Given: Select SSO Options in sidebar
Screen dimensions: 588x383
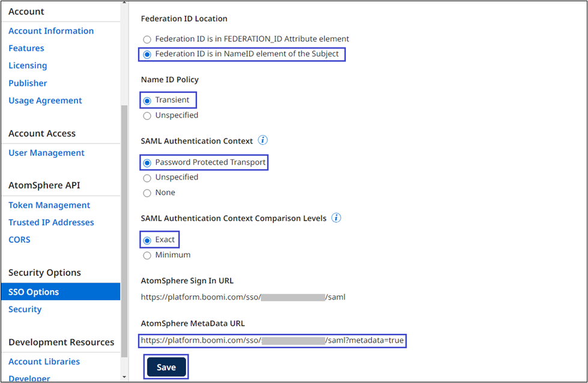Looking at the screenshot, I should click(34, 292).
